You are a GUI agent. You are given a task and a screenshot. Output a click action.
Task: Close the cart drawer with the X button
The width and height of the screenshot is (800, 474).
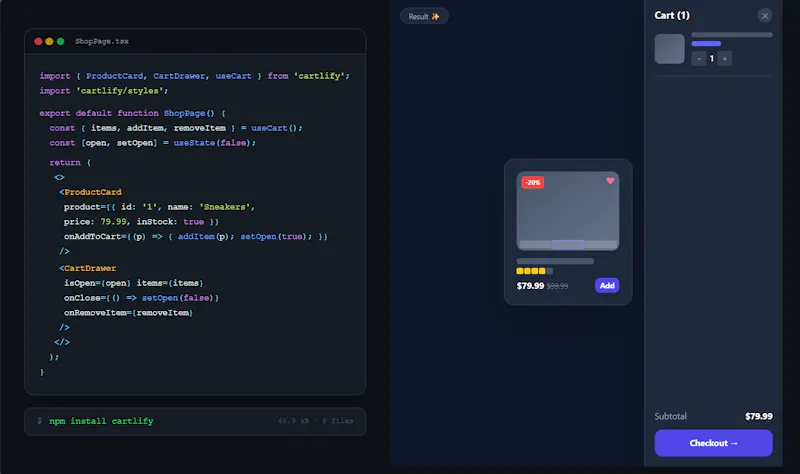(x=764, y=16)
